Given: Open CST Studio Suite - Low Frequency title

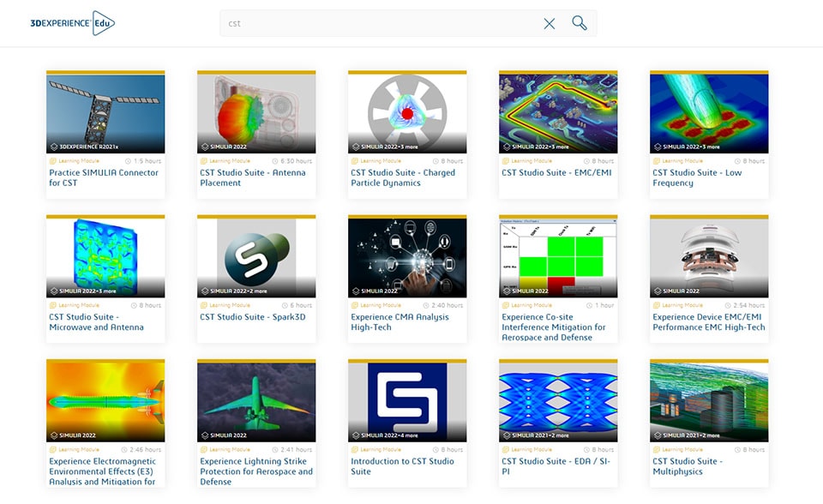Looking at the screenshot, I should (697, 177).
